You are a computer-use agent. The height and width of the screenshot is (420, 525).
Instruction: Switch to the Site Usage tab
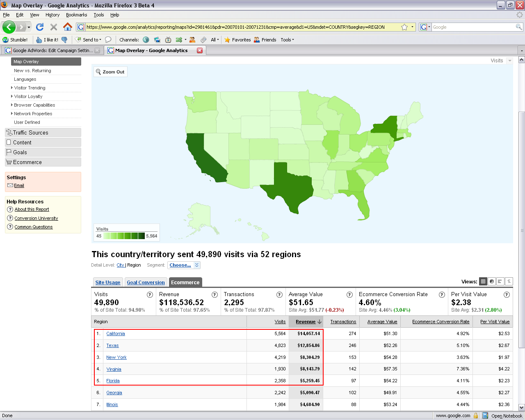coord(108,283)
